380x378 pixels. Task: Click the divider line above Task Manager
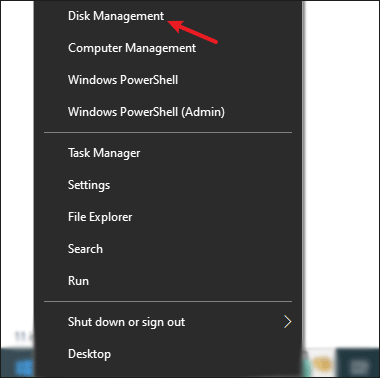tap(168, 133)
